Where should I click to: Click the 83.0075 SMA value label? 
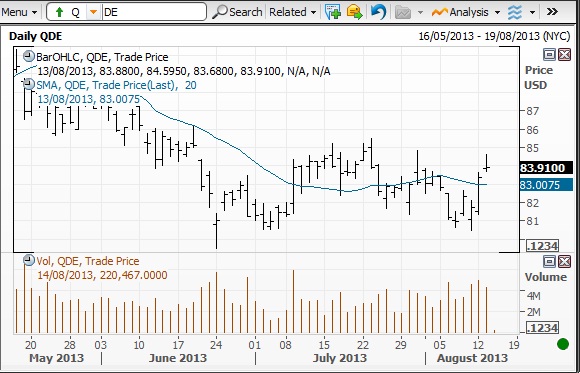[546, 185]
